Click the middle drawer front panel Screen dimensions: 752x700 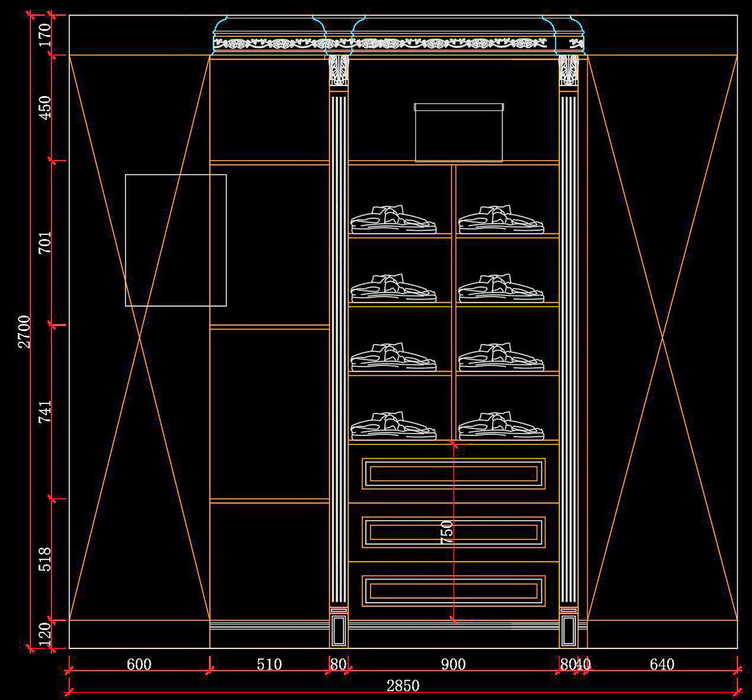click(453, 532)
